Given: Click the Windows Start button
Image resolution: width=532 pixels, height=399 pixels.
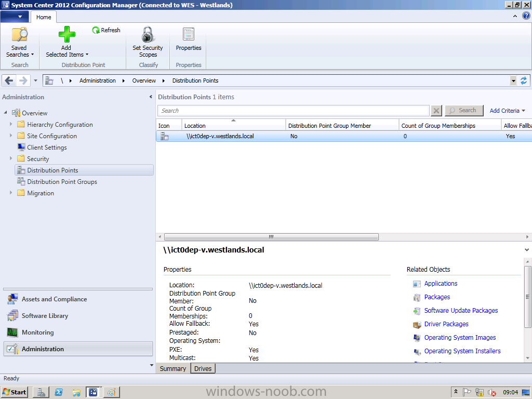Looking at the screenshot, I should [x=15, y=392].
